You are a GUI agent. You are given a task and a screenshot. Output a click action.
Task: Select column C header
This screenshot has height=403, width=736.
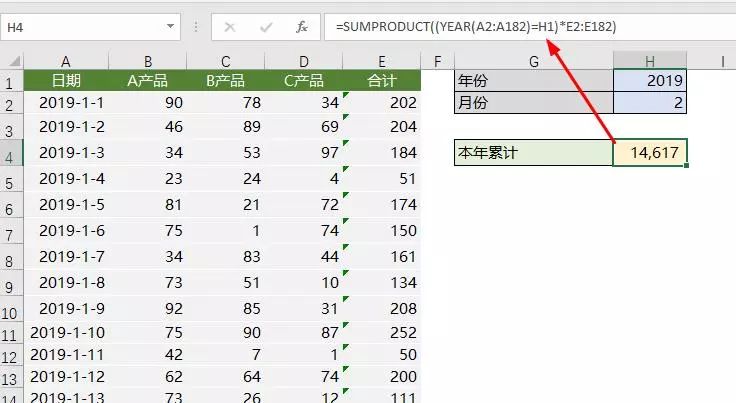click(226, 61)
